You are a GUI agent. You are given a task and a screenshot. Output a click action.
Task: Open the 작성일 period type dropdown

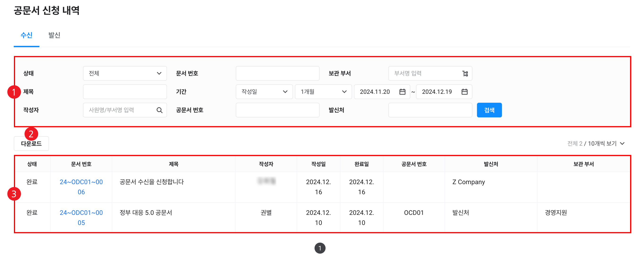pos(264,92)
